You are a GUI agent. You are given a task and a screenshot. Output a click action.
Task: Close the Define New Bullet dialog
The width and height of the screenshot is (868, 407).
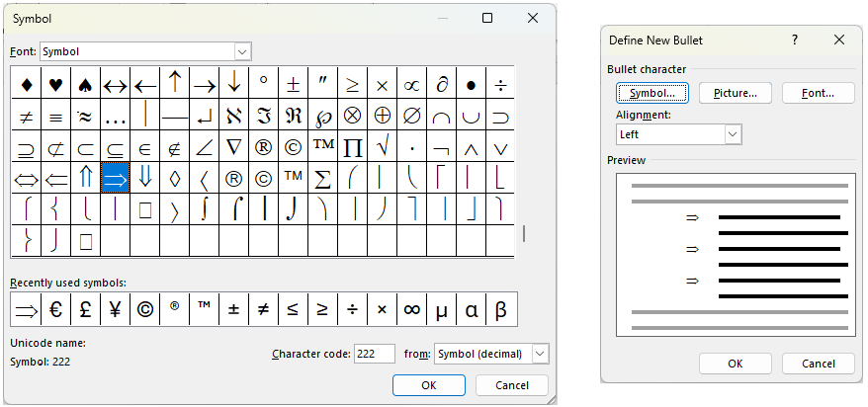[839, 40]
